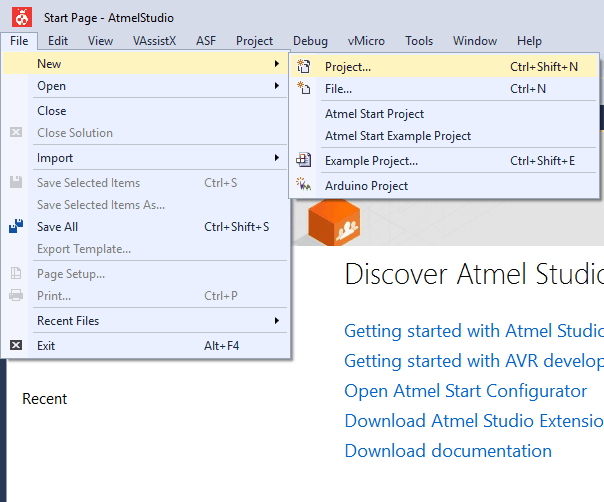The width and height of the screenshot is (604, 502).
Task: Choose Import in the File menu
Action: pyautogui.click(x=146, y=158)
